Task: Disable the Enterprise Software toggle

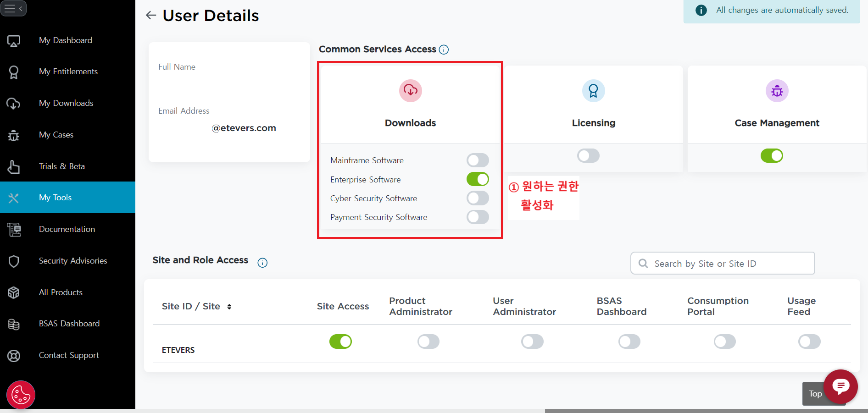Action: pyautogui.click(x=478, y=179)
